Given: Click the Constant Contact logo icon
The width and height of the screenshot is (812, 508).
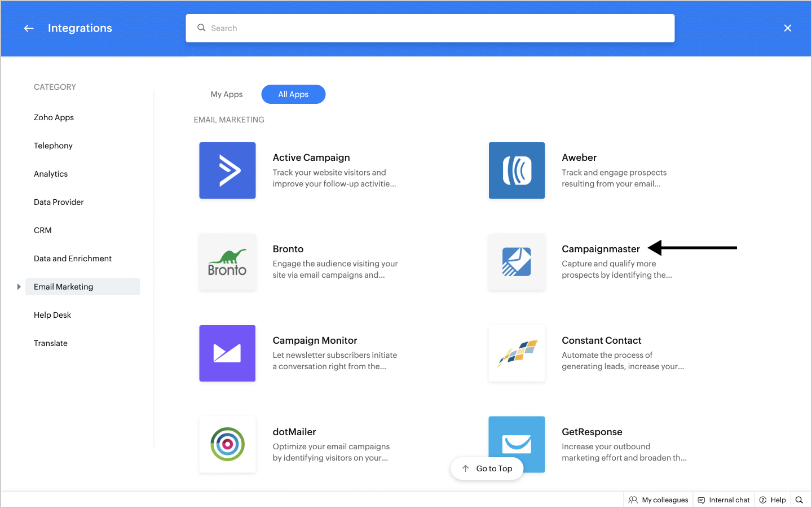Looking at the screenshot, I should point(517,353).
